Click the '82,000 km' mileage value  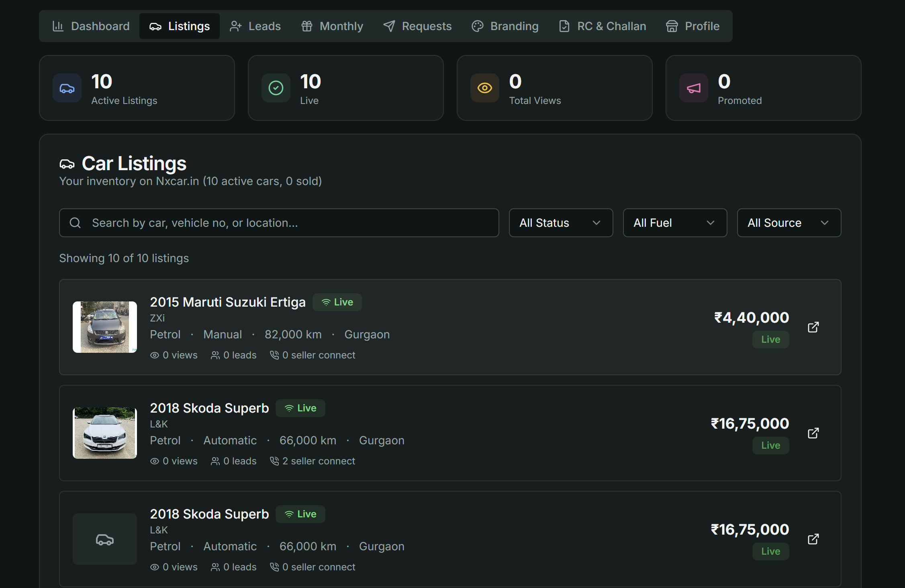293,334
